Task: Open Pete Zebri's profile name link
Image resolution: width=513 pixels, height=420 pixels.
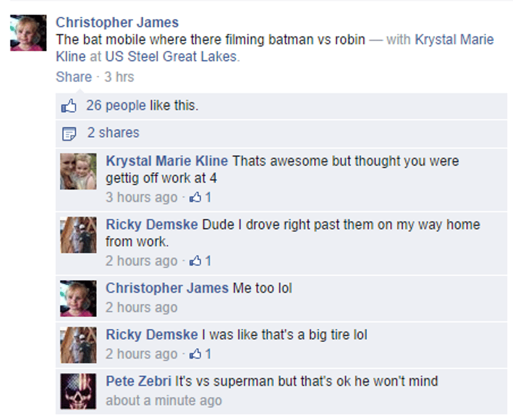Action: [139, 382]
